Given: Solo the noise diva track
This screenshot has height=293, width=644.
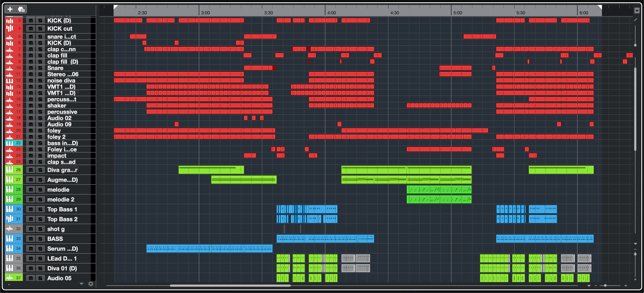Looking at the screenshot, I should tap(40, 81).
